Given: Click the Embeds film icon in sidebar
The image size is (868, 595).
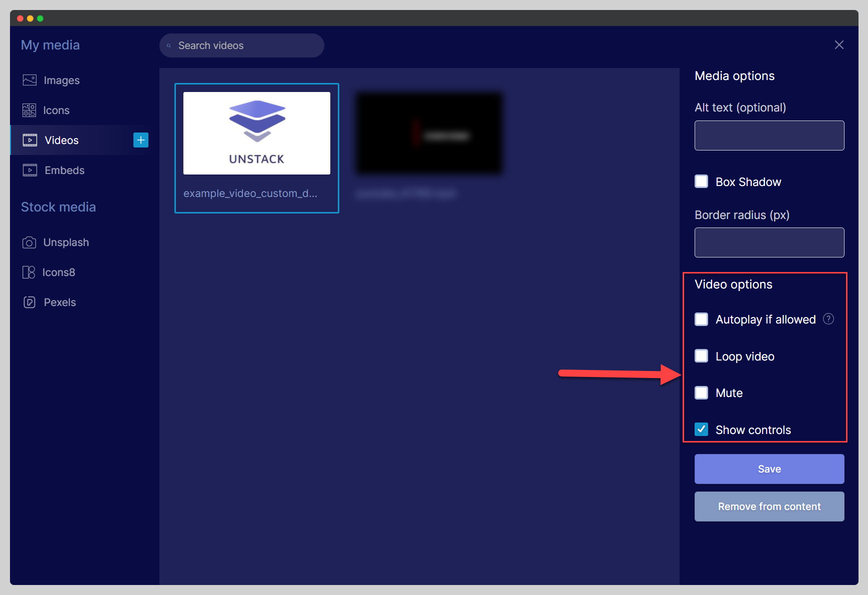Looking at the screenshot, I should 30,170.
